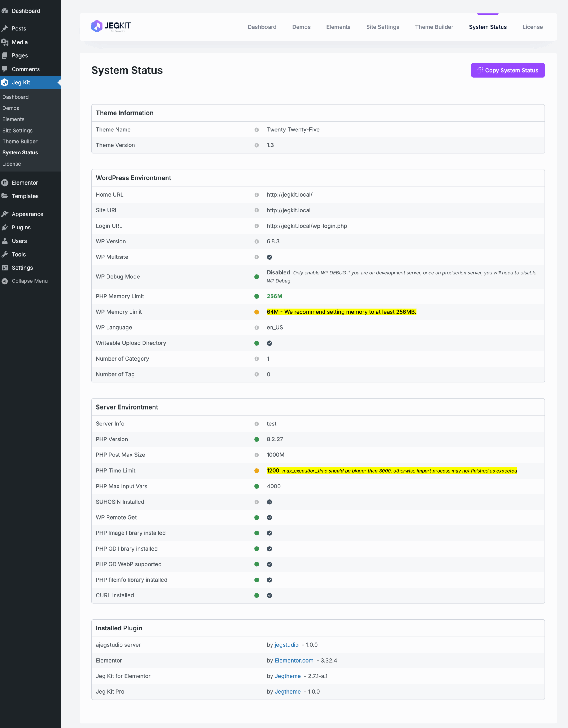The width and height of the screenshot is (568, 728).
Task: Collapse the WordPress admin menu
Action: [29, 281]
